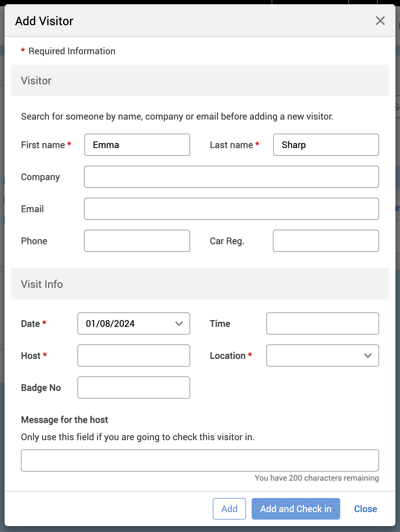Click the Visit Info section header
Viewport: 400px width, 532px height.
coord(42,284)
